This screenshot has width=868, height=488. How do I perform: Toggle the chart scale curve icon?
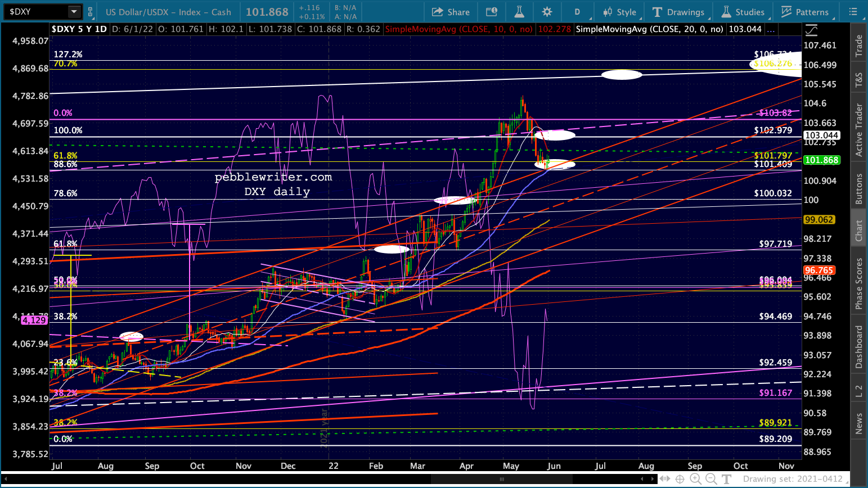pyautogui.click(x=811, y=29)
